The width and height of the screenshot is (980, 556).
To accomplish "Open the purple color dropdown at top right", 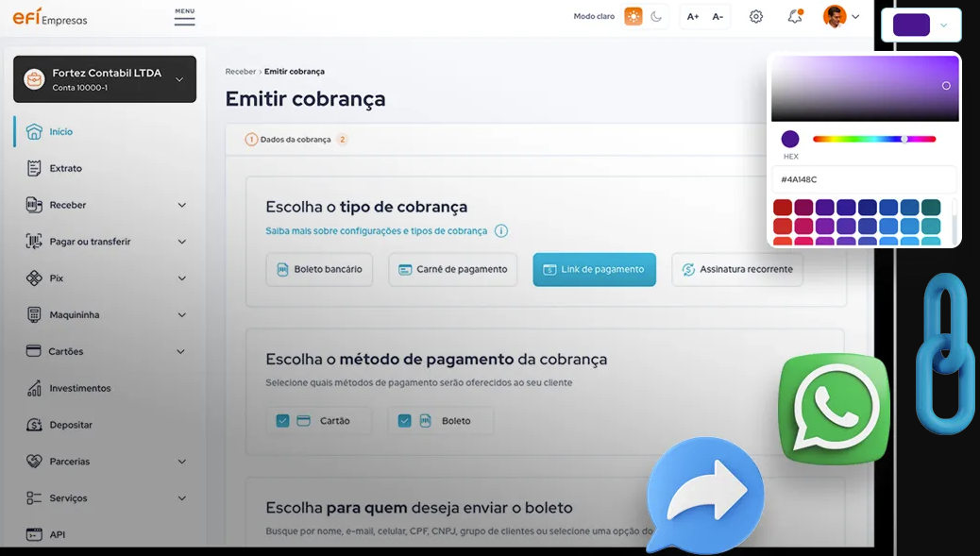I will click(921, 24).
